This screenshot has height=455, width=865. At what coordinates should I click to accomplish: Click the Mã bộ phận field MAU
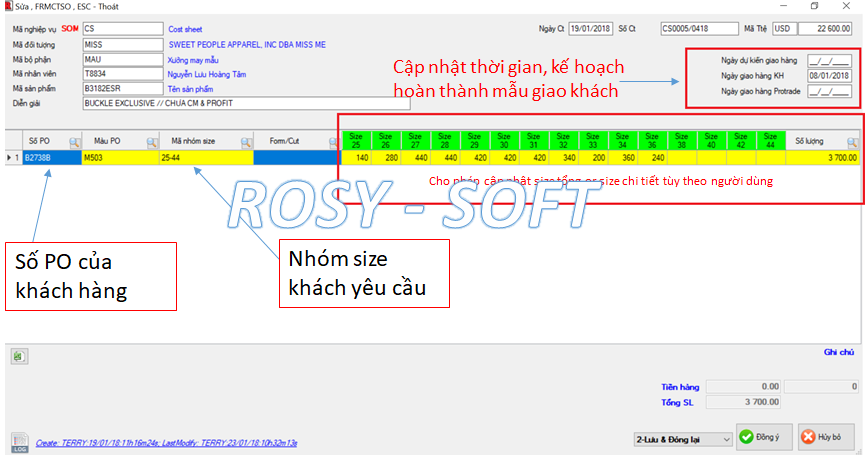point(123,59)
